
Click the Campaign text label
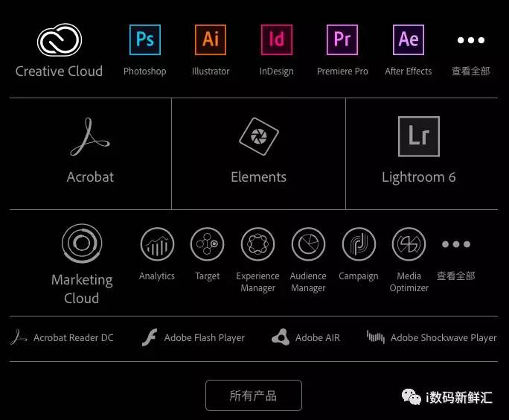(x=359, y=276)
